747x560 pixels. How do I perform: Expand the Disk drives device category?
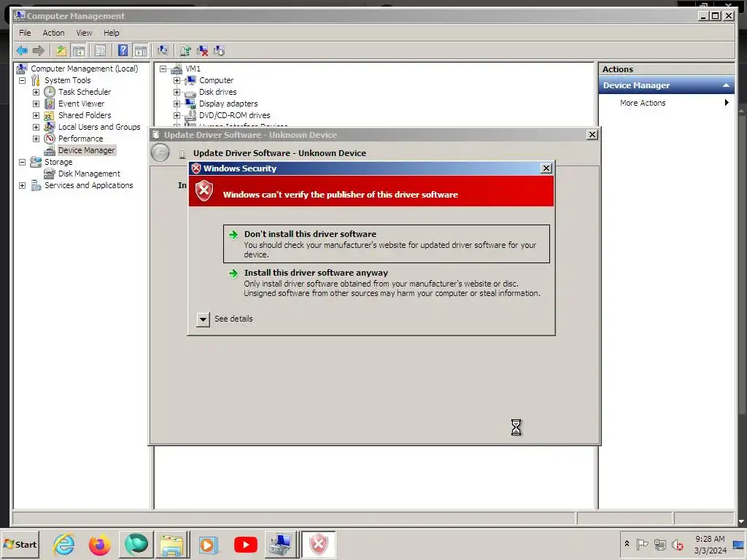[177, 92]
